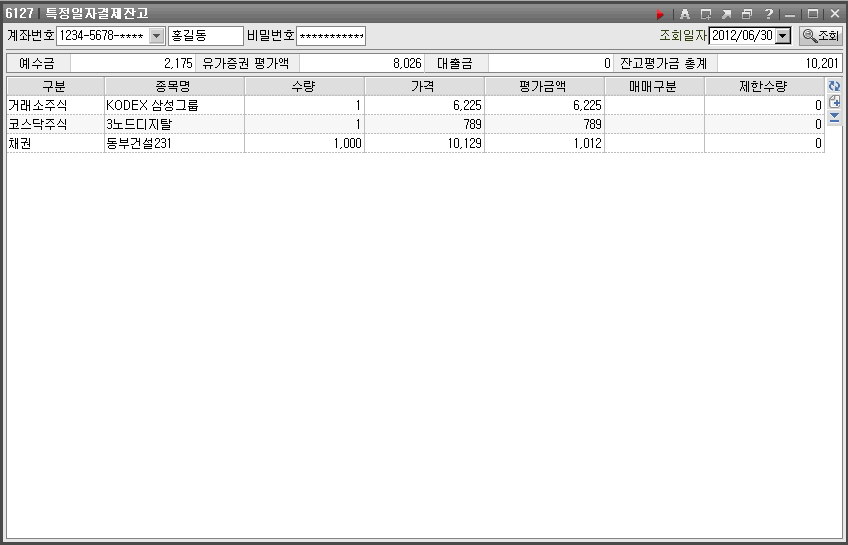
Task: Refresh the grid with the blue arrows icon
Action: [834, 87]
